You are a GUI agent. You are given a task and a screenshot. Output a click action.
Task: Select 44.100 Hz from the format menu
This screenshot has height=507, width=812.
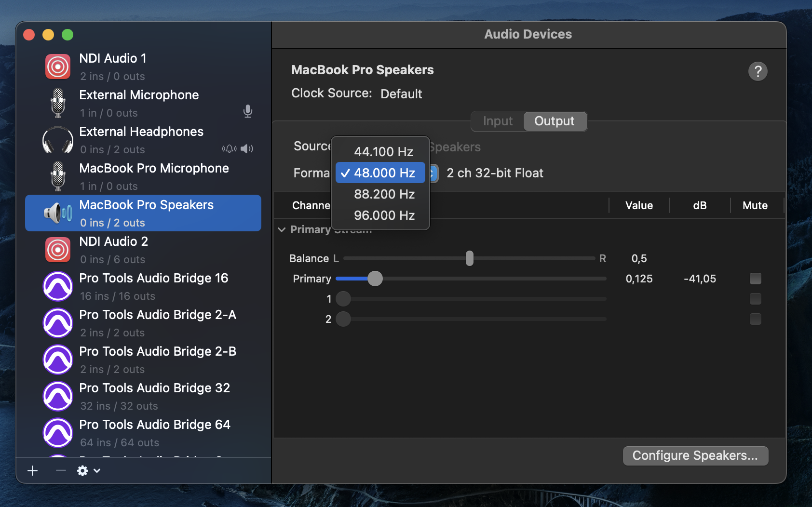coord(383,152)
